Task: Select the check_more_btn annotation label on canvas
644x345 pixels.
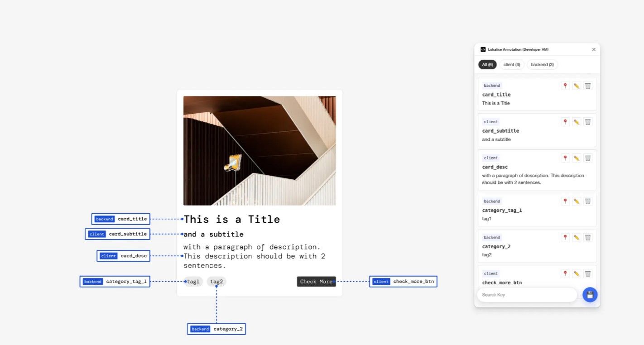Action: click(x=403, y=282)
